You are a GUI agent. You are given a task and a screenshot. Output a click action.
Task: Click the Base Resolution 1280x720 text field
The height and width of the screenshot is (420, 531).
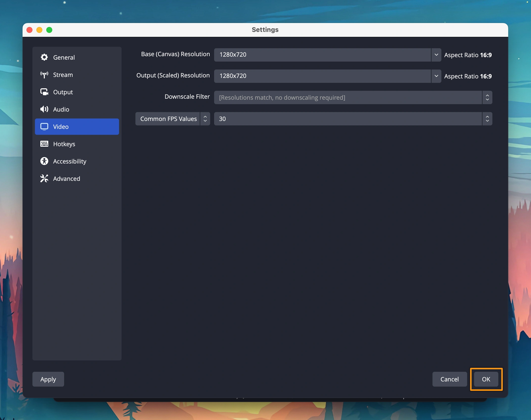point(322,55)
